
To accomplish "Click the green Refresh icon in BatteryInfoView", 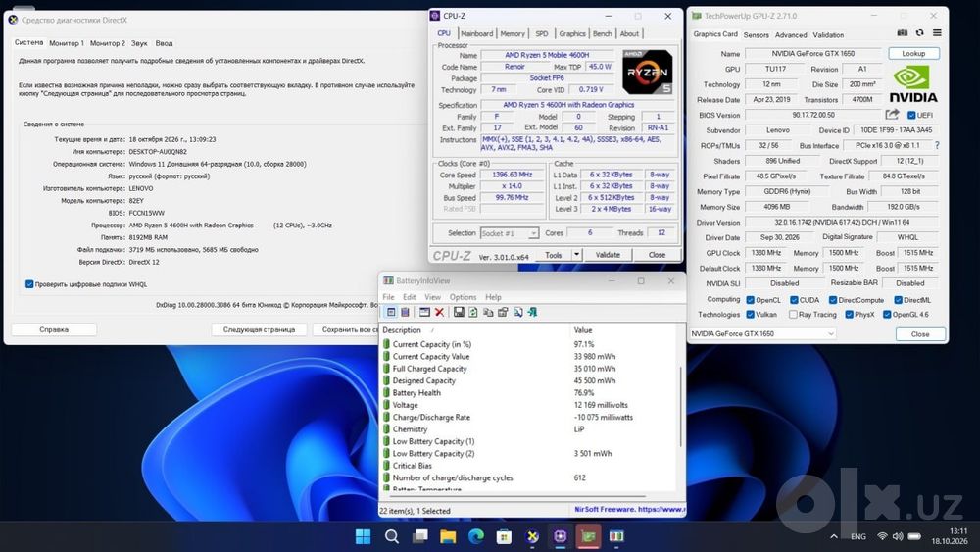I will coord(473,312).
